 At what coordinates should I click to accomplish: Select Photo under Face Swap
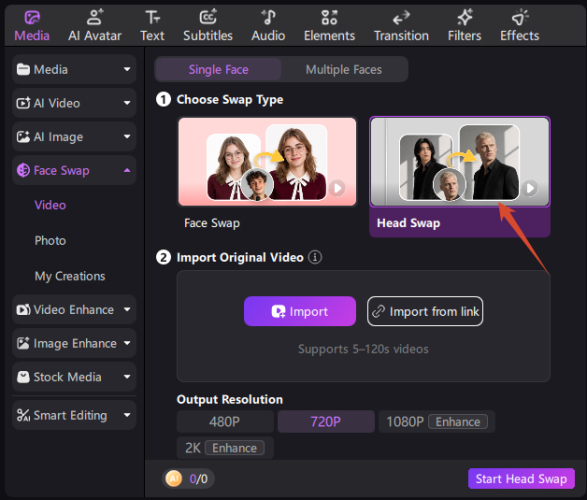coord(50,241)
